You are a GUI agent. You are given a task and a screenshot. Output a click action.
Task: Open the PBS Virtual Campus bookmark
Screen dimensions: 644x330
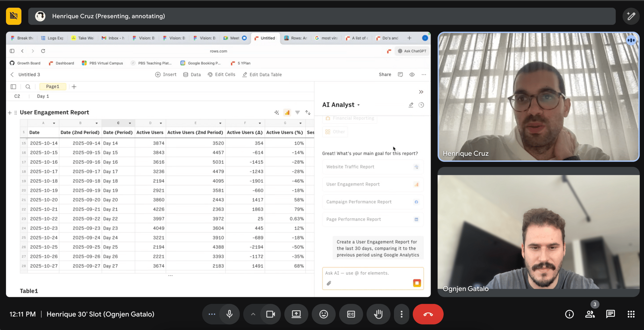[103, 63]
